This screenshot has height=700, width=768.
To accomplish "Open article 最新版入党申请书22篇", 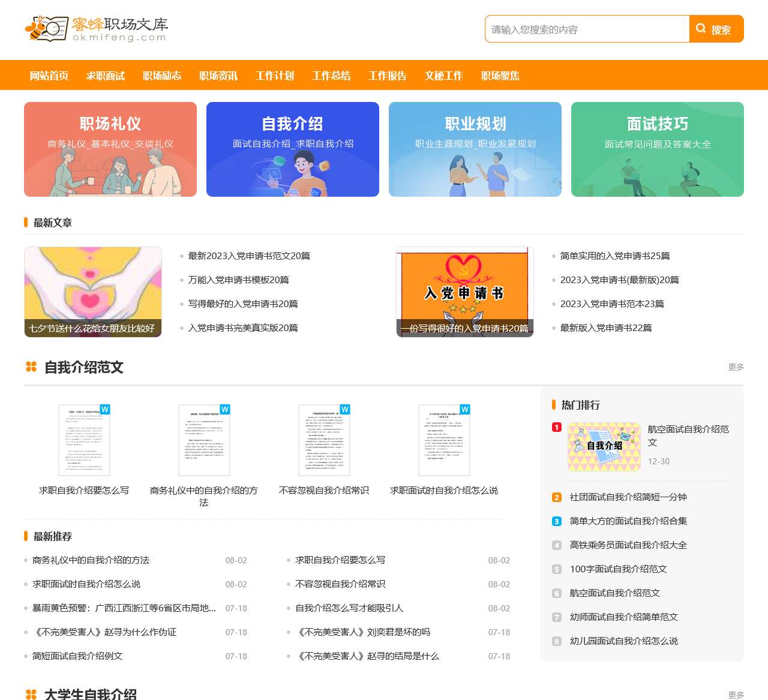I will (606, 328).
